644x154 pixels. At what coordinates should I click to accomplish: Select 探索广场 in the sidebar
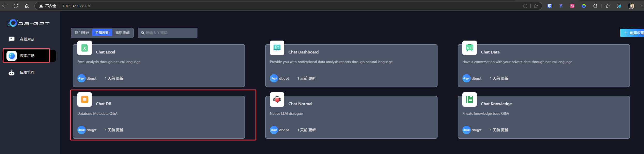point(27,56)
